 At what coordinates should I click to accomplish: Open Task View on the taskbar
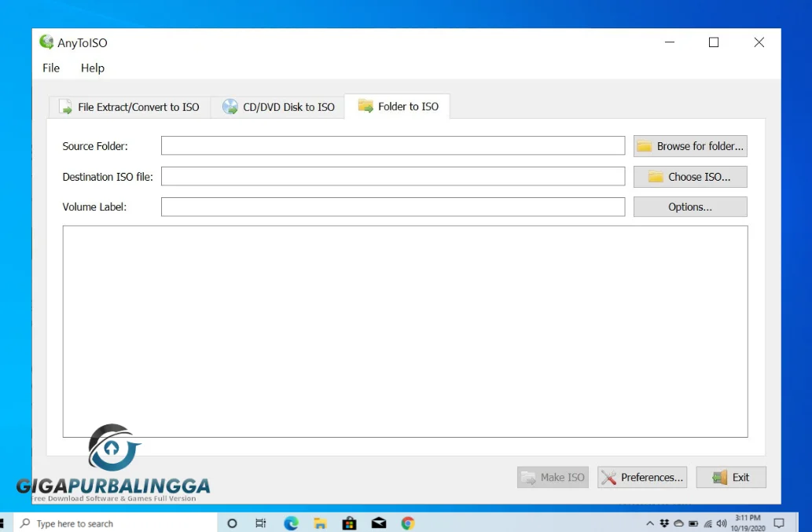pyautogui.click(x=261, y=523)
